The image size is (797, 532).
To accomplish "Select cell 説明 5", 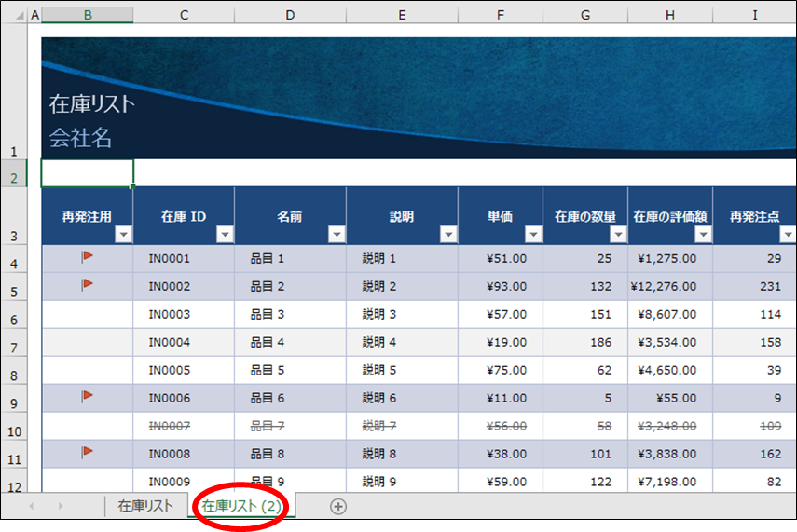I will [x=402, y=371].
